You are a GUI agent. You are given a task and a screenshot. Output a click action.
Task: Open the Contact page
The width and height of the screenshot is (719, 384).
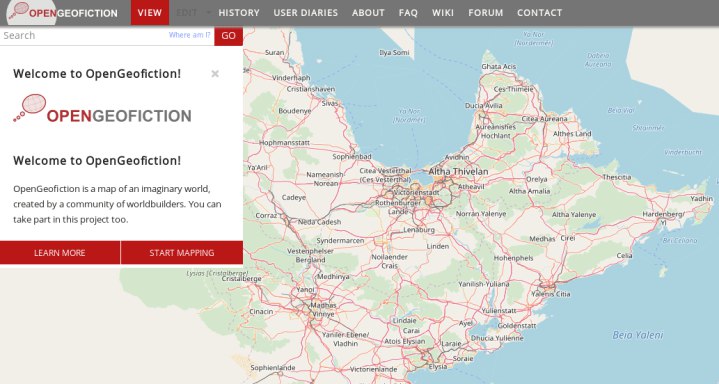[540, 13]
